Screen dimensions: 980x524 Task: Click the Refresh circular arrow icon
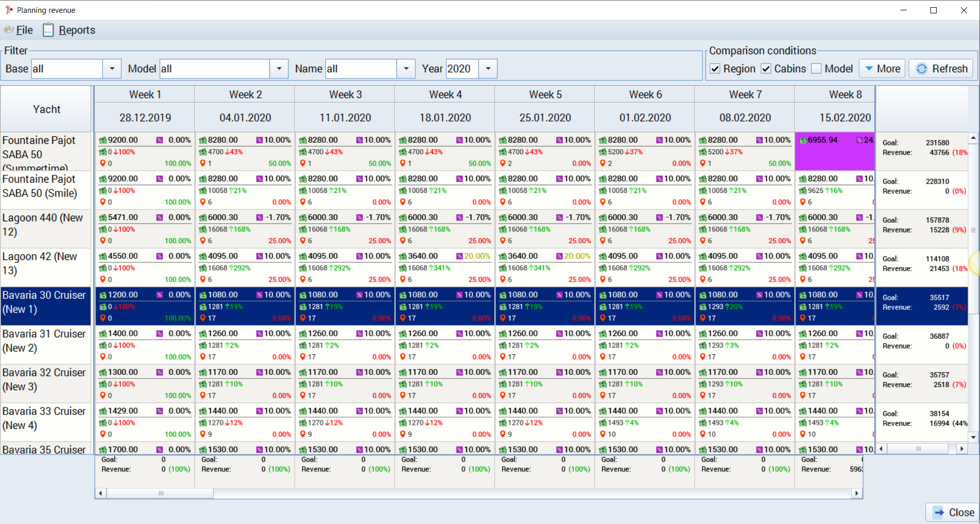pyautogui.click(x=922, y=69)
